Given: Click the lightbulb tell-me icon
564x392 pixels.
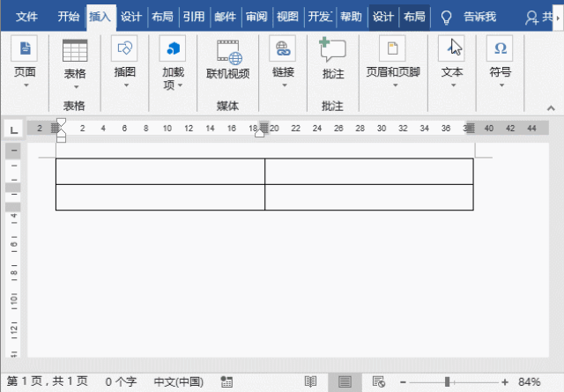Looking at the screenshot, I should pyautogui.click(x=447, y=18).
